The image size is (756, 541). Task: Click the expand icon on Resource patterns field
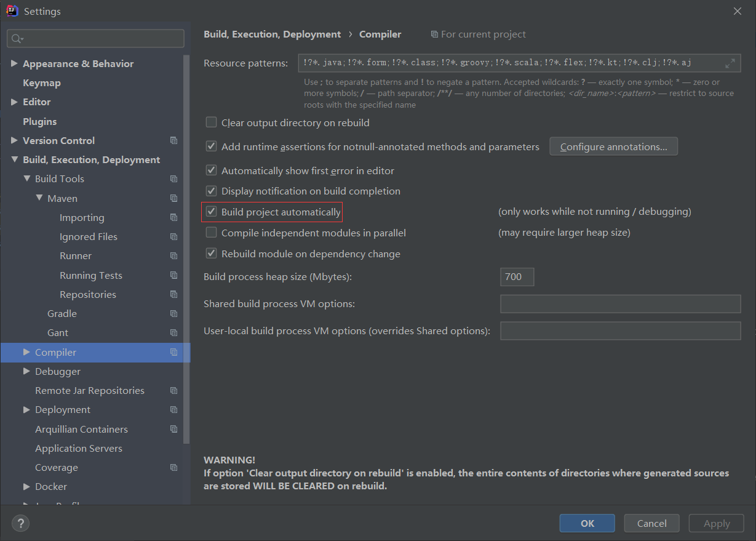point(731,62)
